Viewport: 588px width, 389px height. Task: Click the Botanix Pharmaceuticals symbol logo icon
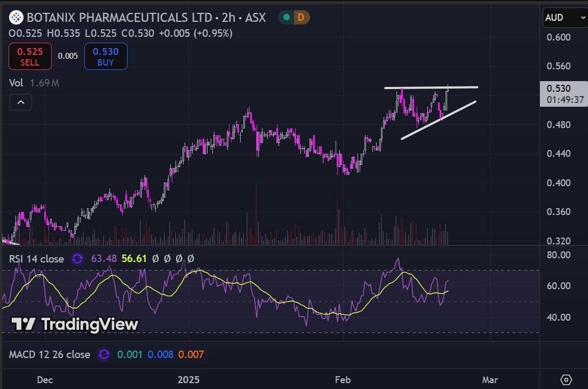(16, 17)
